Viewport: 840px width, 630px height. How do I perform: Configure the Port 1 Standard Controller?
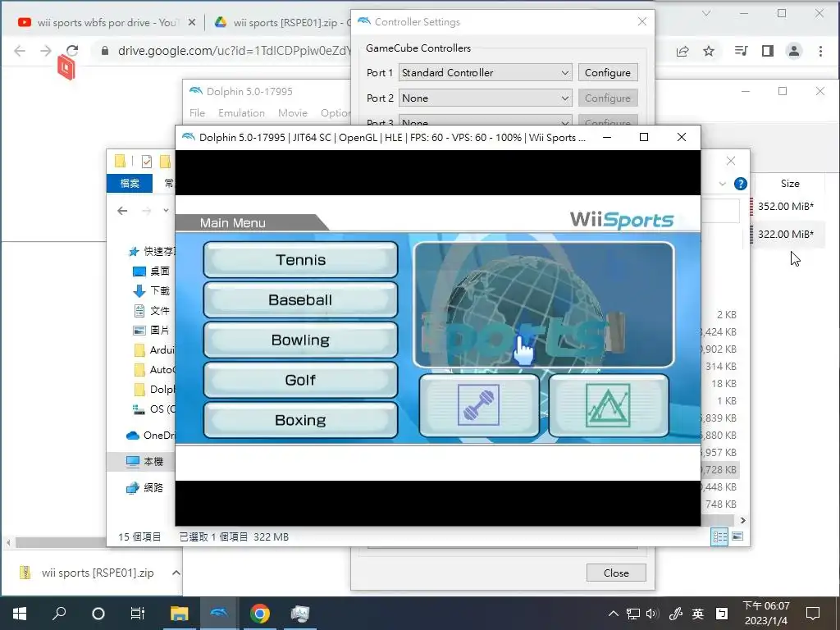pos(608,72)
